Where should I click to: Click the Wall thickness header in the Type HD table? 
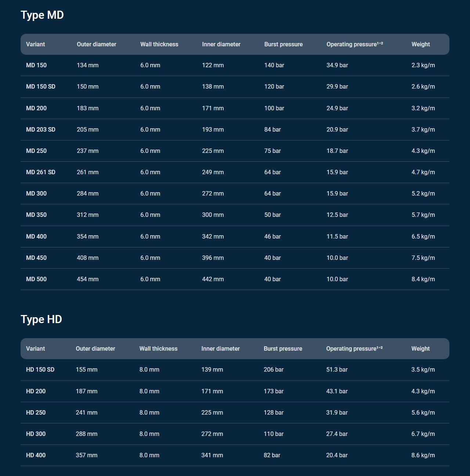(x=158, y=349)
